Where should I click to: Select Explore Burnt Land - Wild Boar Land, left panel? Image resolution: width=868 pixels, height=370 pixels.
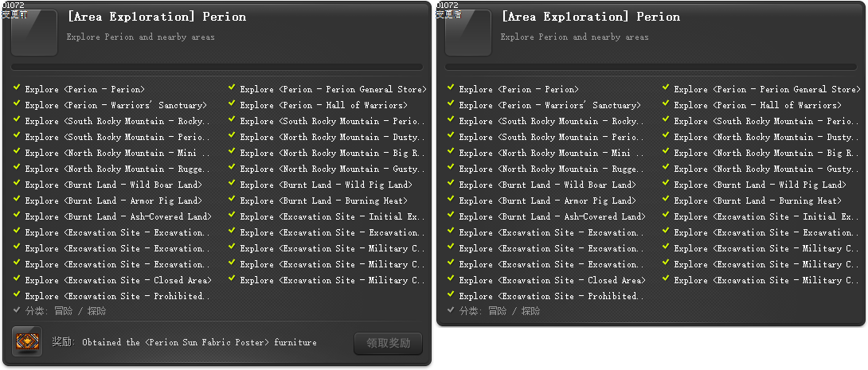click(x=113, y=185)
